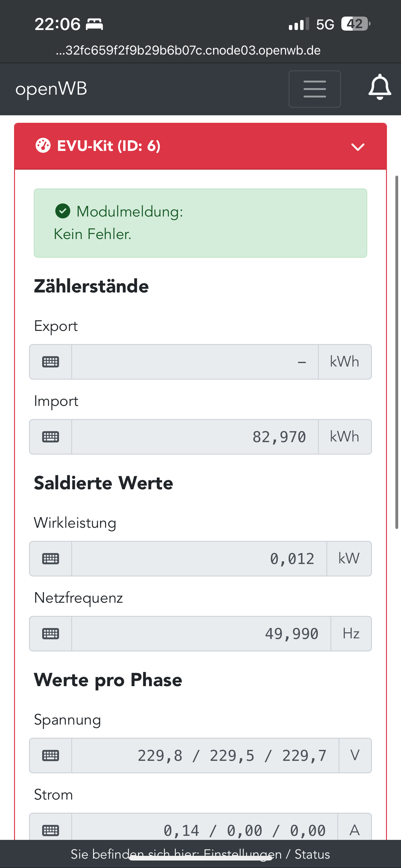Click the keyboard icon in Strom row
Screen dimensions: 401x868
(x=51, y=830)
